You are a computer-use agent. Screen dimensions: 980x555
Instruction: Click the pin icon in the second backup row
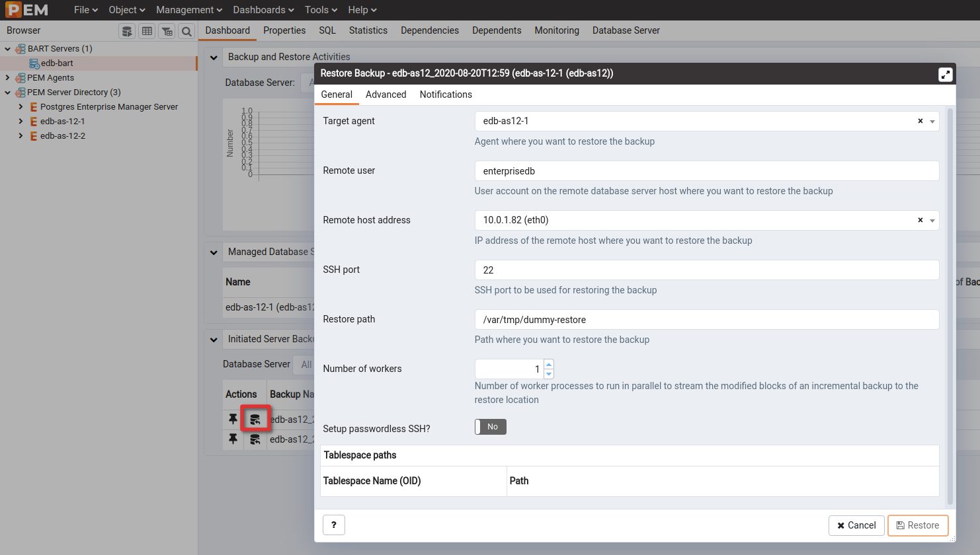(233, 439)
